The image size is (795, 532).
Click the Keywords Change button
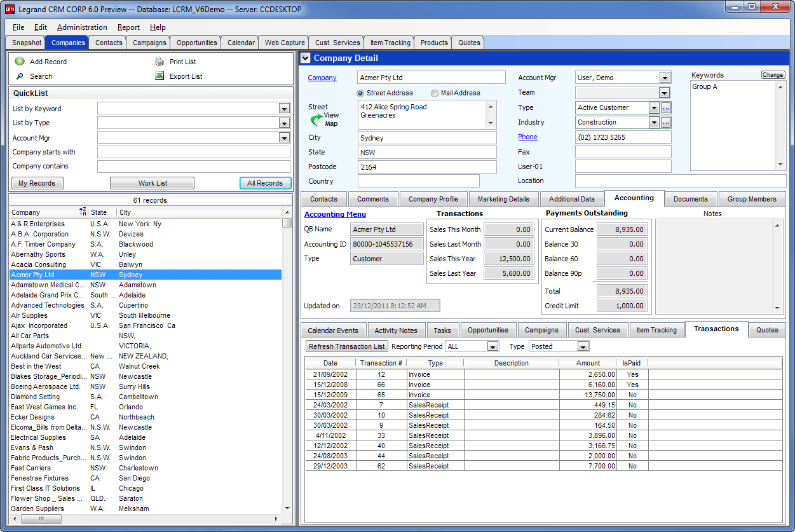(773, 75)
